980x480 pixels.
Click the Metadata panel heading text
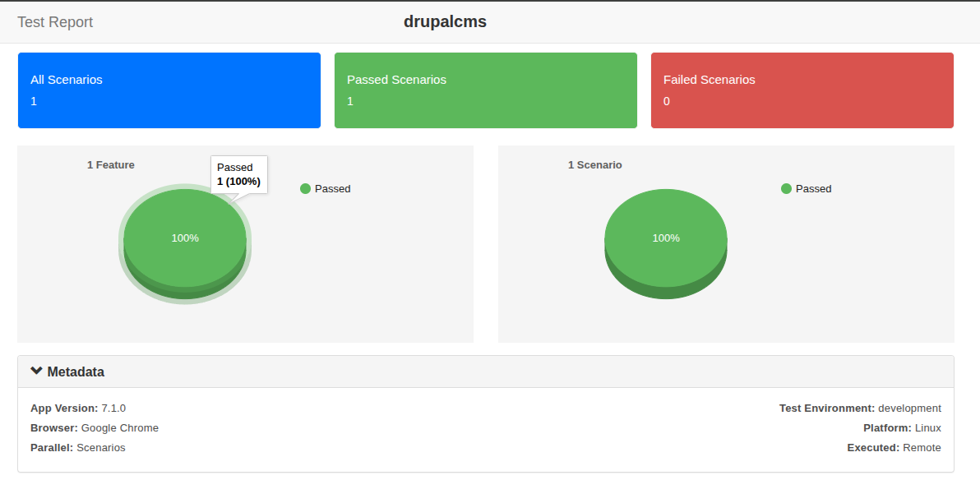(x=76, y=372)
